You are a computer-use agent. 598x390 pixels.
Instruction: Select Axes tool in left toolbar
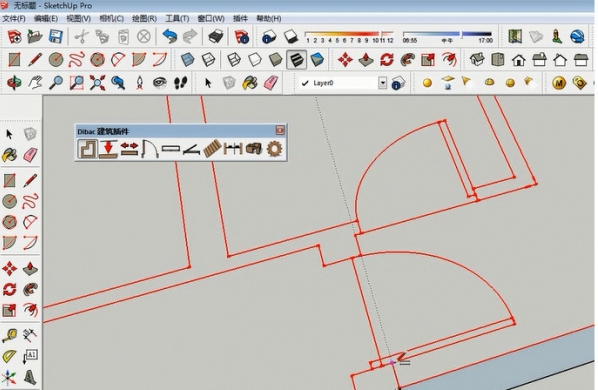coord(9,377)
